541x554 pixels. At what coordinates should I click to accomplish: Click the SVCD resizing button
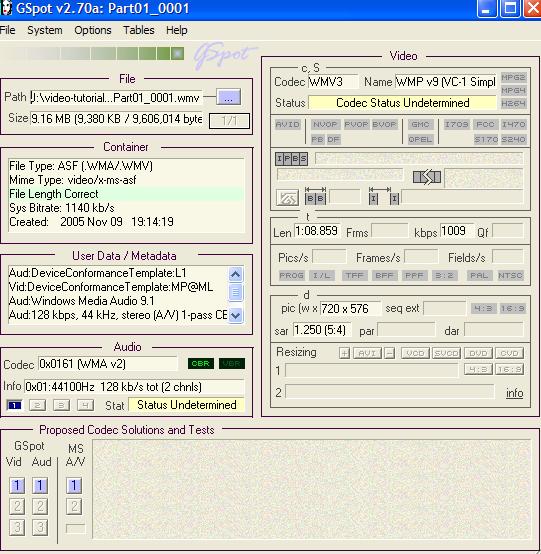pos(446,353)
